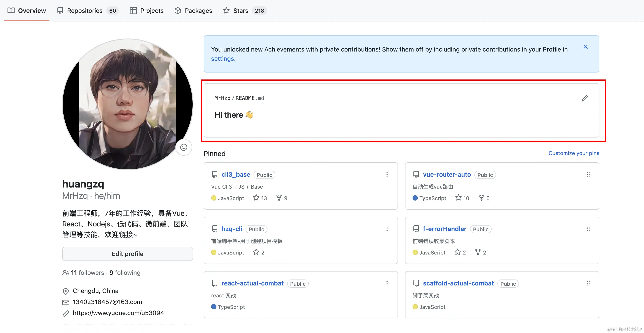Switch to the Repositories tab
Image resolution: width=644 pixels, height=333 pixels.
click(88, 11)
